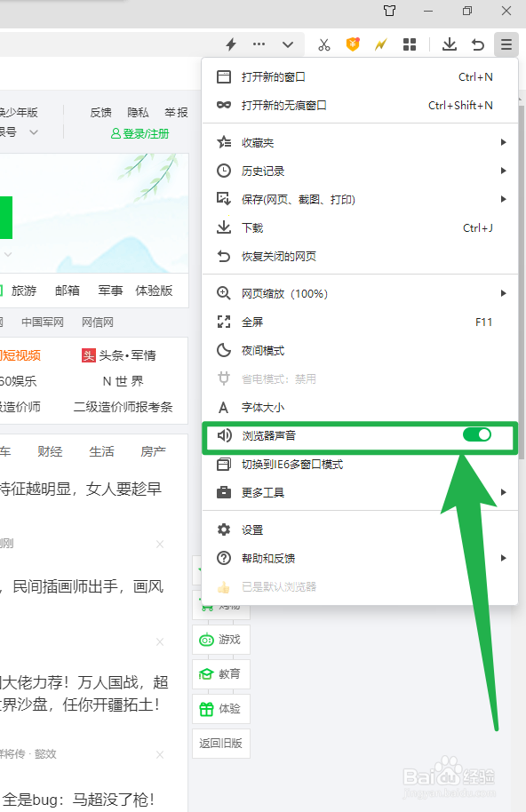This screenshot has height=812, width=526.
Task: Go to the 旅游 category link
Action: click(x=24, y=291)
